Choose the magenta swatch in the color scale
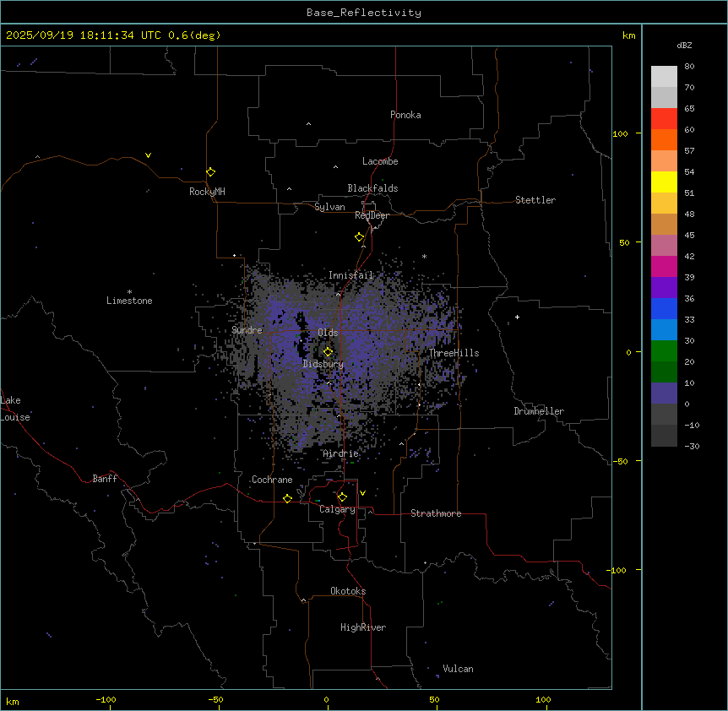The image size is (728, 711). [664, 266]
